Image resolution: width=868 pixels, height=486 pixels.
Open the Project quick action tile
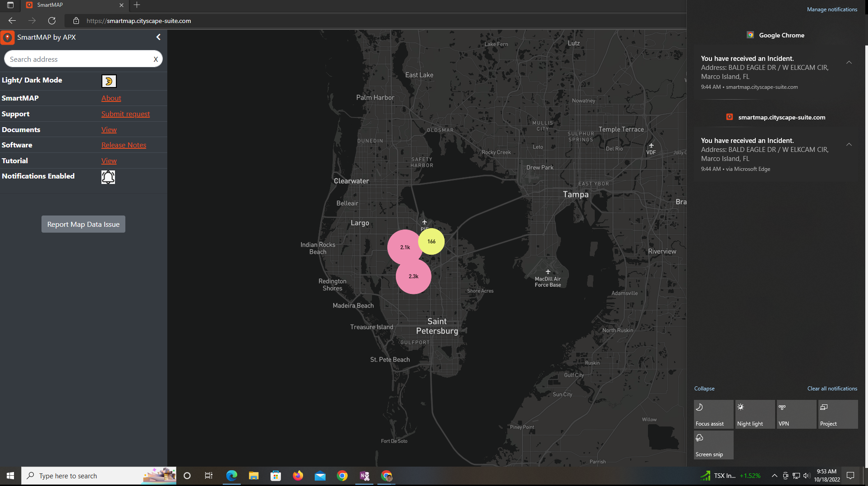coord(838,414)
